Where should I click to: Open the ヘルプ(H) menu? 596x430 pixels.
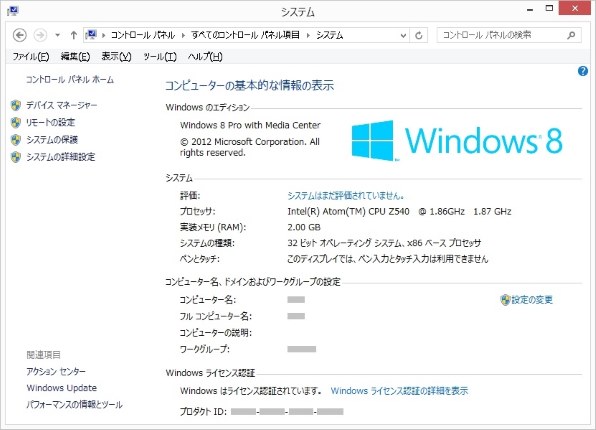(205, 57)
